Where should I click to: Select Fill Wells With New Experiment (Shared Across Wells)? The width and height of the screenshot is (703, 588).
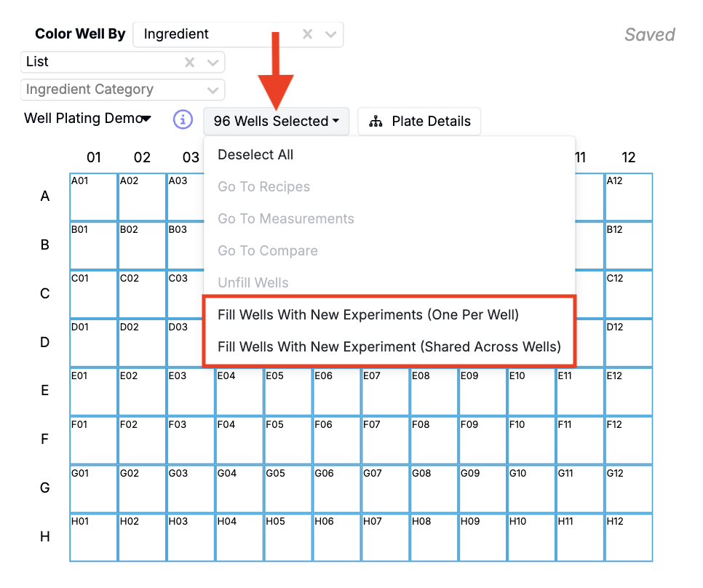click(389, 346)
